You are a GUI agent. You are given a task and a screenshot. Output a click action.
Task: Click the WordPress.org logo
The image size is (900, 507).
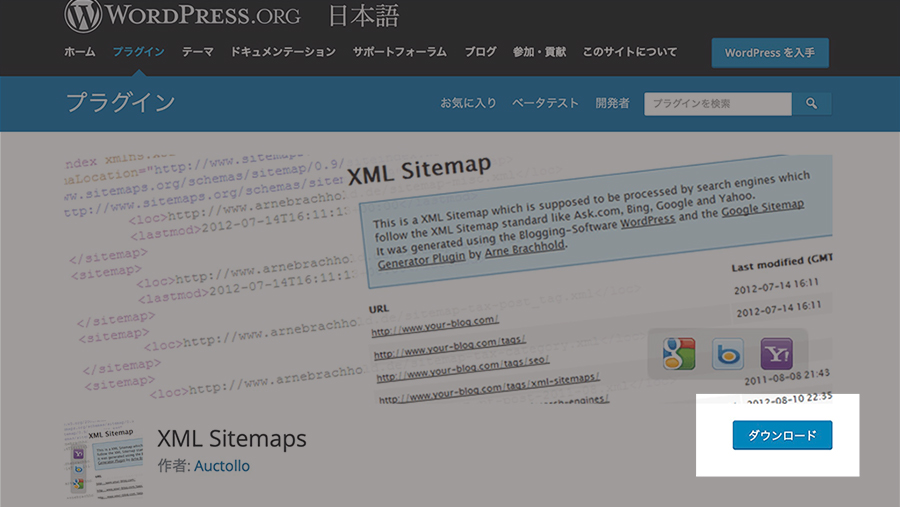click(182, 16)
